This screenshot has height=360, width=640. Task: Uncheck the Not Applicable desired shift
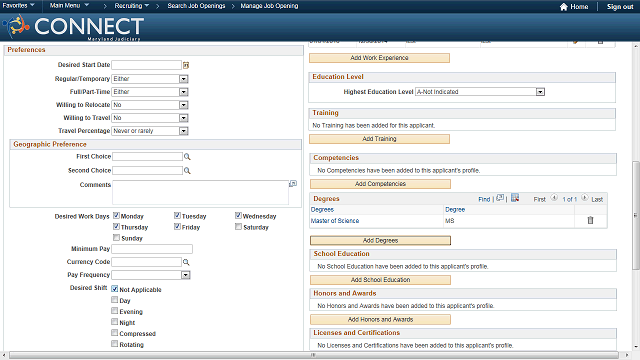pyautogui.click(x=115, y=289)
